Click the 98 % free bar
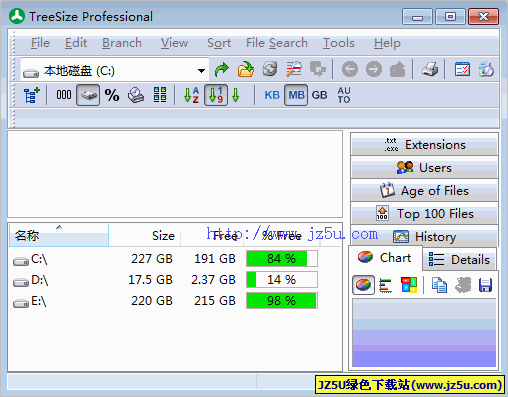The height and width of the screenshot is (397, 508). [x=282, y=301]
